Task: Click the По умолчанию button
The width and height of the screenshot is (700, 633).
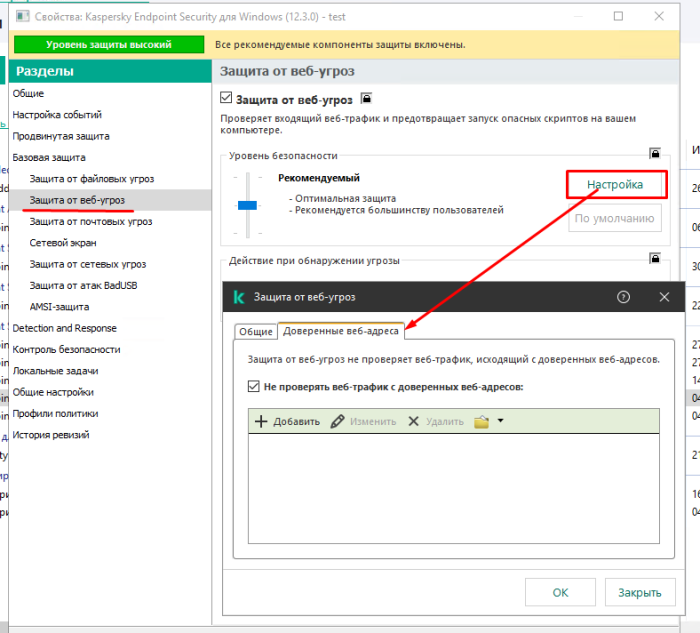Action: click(x=615, y=218)
